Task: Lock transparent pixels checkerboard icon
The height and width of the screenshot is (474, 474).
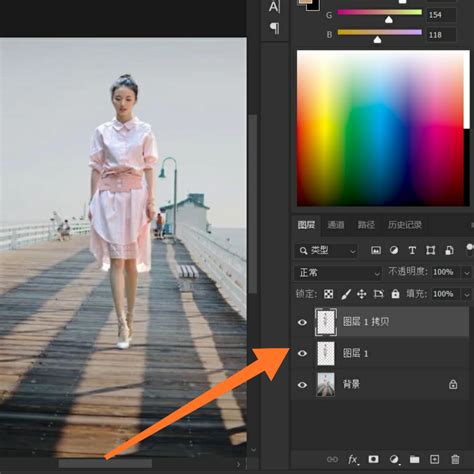Action: coord(328,294)
